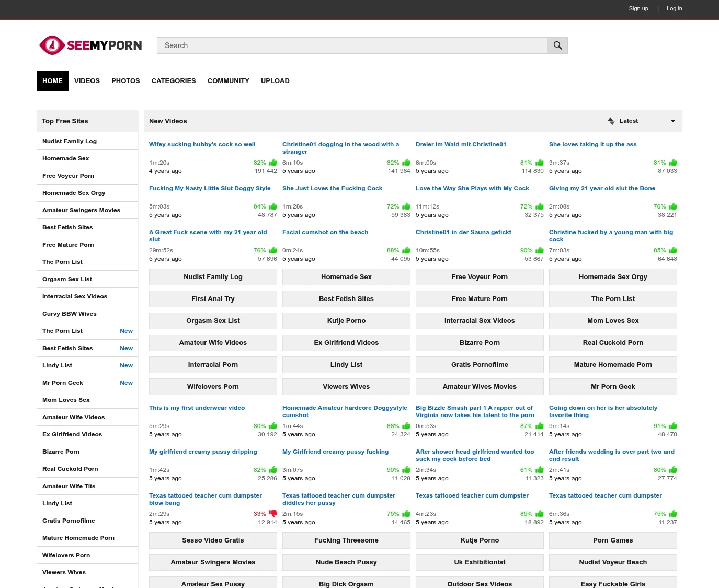Click the sort arrows icon beside Latest
The width and height of the screenshot is (719, 588).
coord(611,121)
